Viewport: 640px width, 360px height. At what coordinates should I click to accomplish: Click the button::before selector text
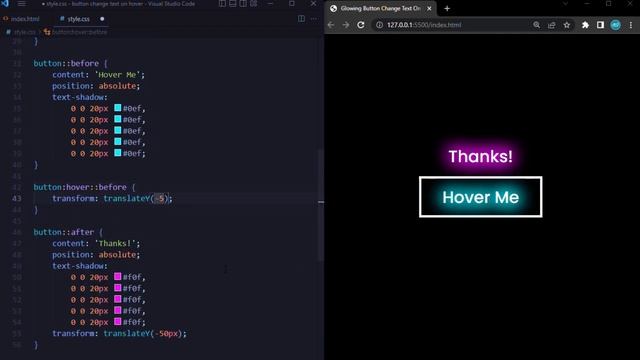[66, 63]
